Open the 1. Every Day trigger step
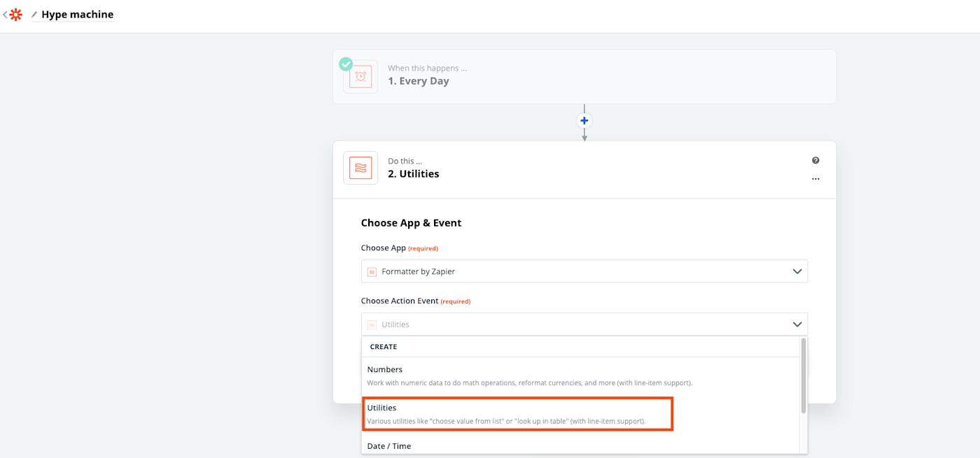 pos(584,76)
